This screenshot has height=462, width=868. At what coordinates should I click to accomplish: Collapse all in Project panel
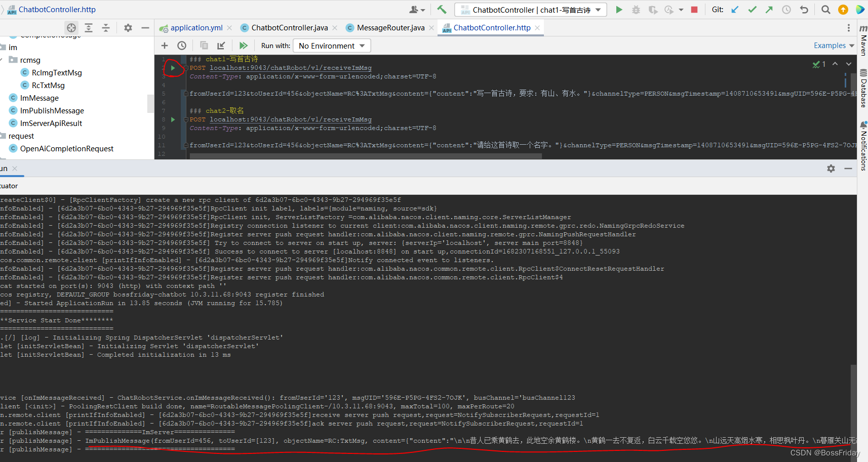click(x=106, y=28)
